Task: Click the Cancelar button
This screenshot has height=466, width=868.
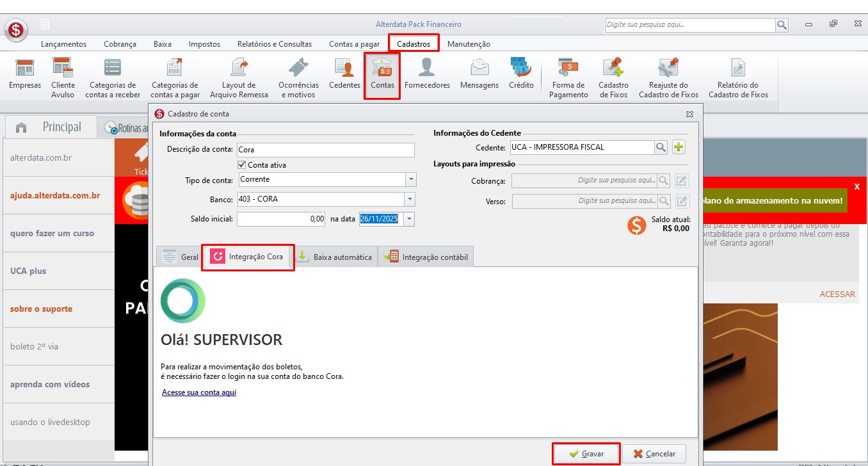Action: coord(654,454)
